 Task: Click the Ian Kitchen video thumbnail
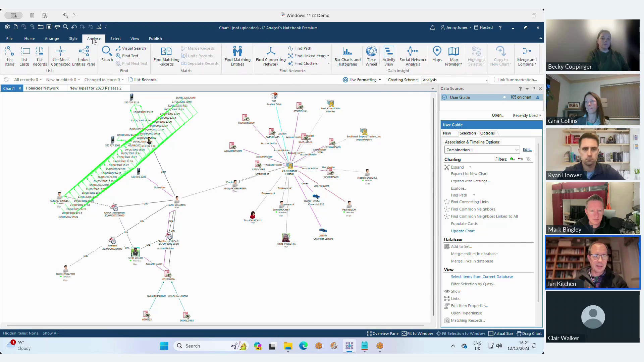coord(593,262)
